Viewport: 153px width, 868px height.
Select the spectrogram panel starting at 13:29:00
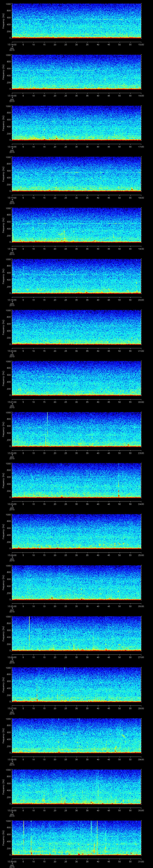coord(77,787)
